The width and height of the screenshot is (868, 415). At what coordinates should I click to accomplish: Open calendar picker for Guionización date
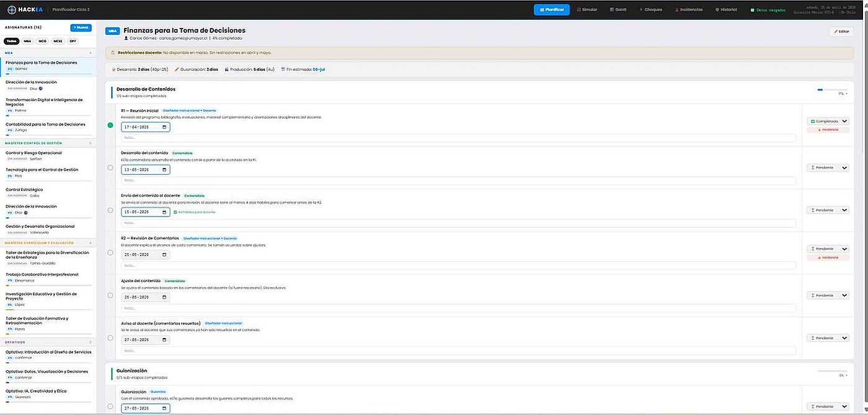(164, 408)
